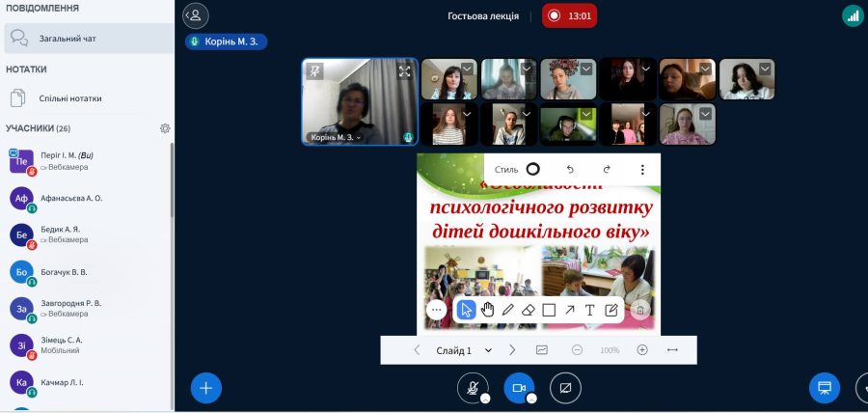868x413 pixels.
Task: Open participants settings gear menu
Action: coord(165,128)
